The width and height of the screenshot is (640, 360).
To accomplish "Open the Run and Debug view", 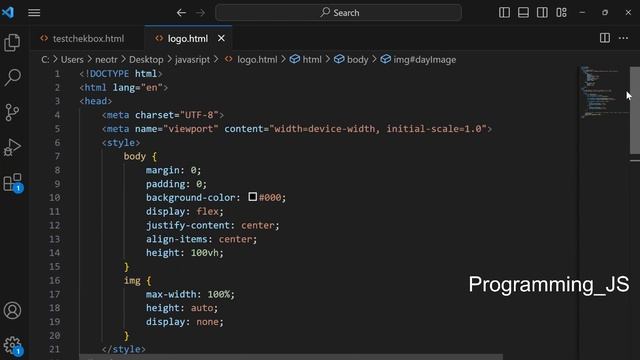I will (x=12, y=147).
